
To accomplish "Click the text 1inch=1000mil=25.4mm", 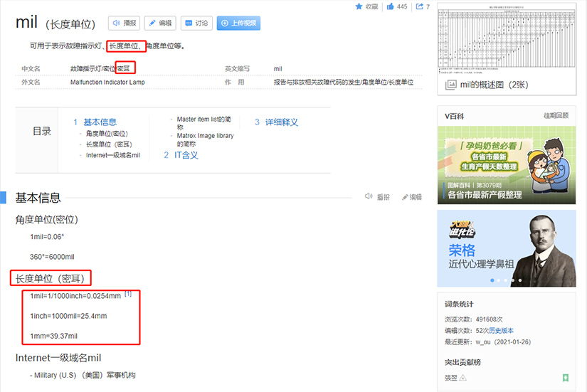I will 68,316.
